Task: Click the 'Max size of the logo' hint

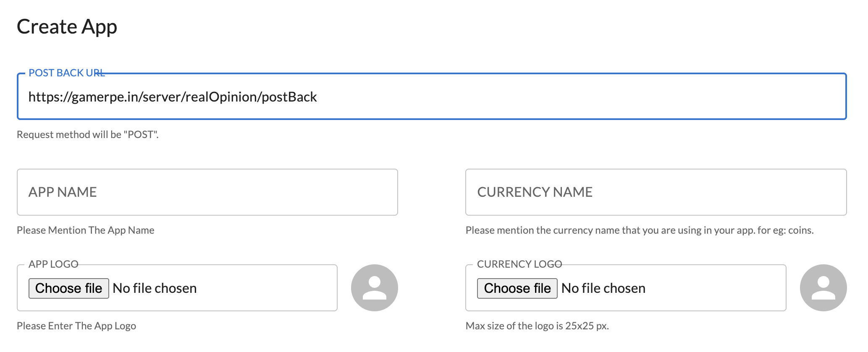Action: tap(537, 326)
